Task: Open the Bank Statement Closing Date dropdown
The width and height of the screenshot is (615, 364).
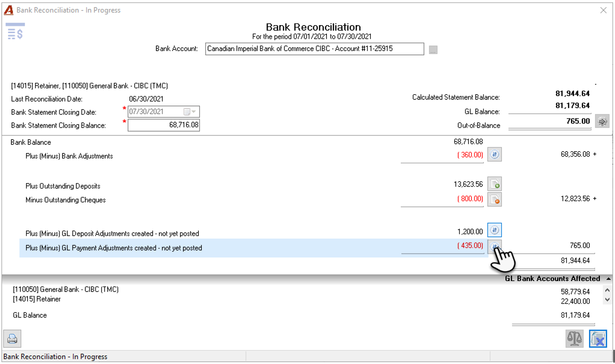Action: (x=190, y=112)
